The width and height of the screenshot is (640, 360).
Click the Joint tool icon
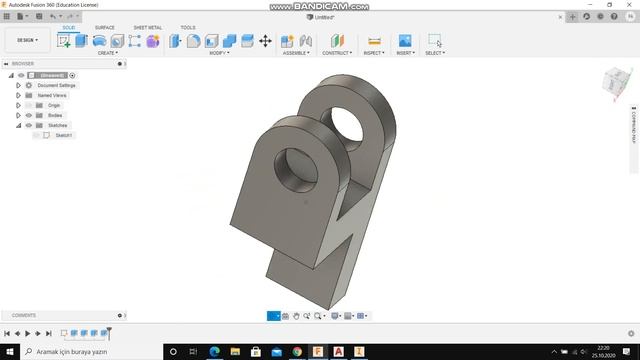[x=305, y=41]
